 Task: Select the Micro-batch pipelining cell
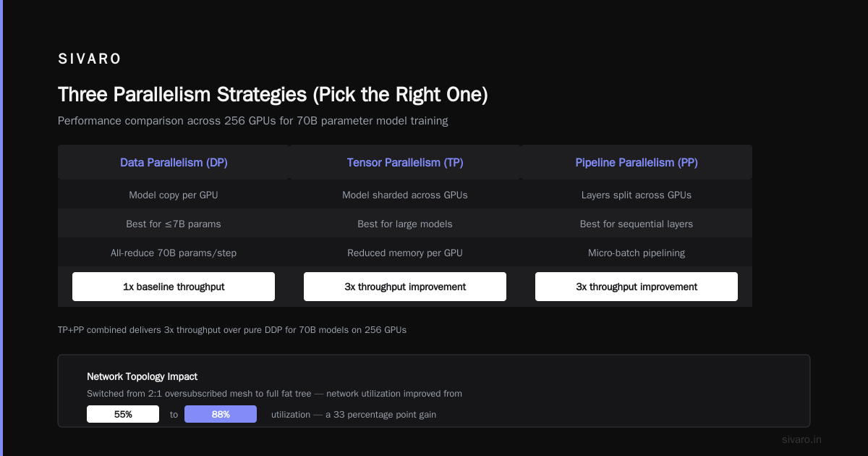pyautogui.click(x=637, y=253)
